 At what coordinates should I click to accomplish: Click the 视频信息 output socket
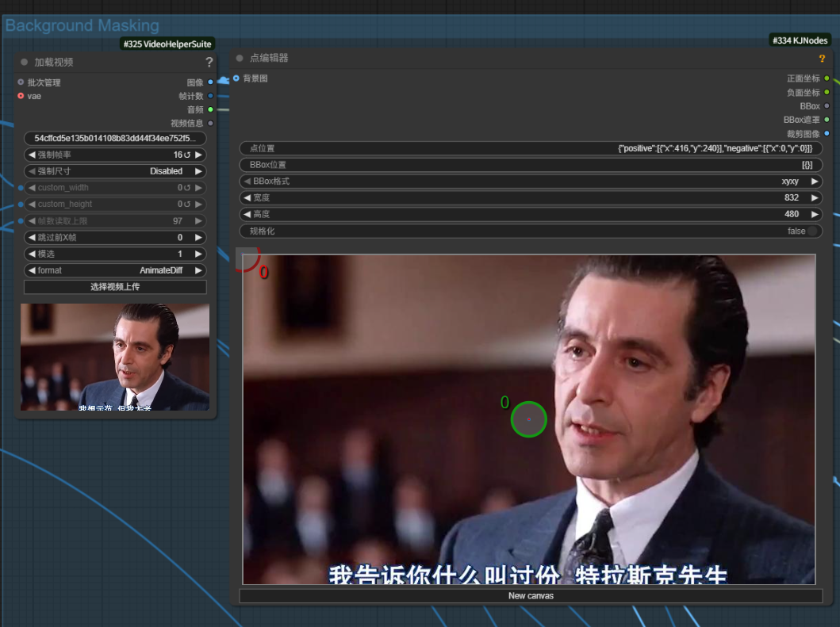coord(210,123)
